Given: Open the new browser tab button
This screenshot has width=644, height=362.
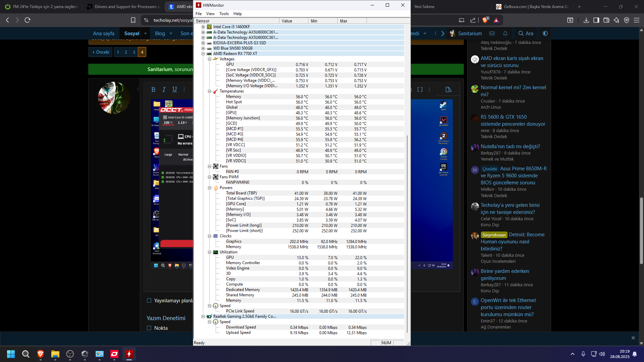Looking at the screenshot, I should click(x=579, y=7).
